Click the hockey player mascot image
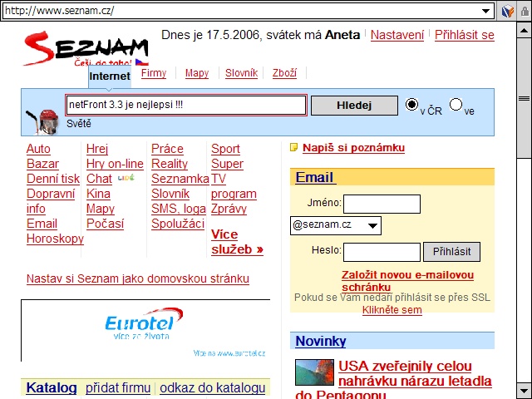This screenshot has height=399, width=532. [42, 122]
